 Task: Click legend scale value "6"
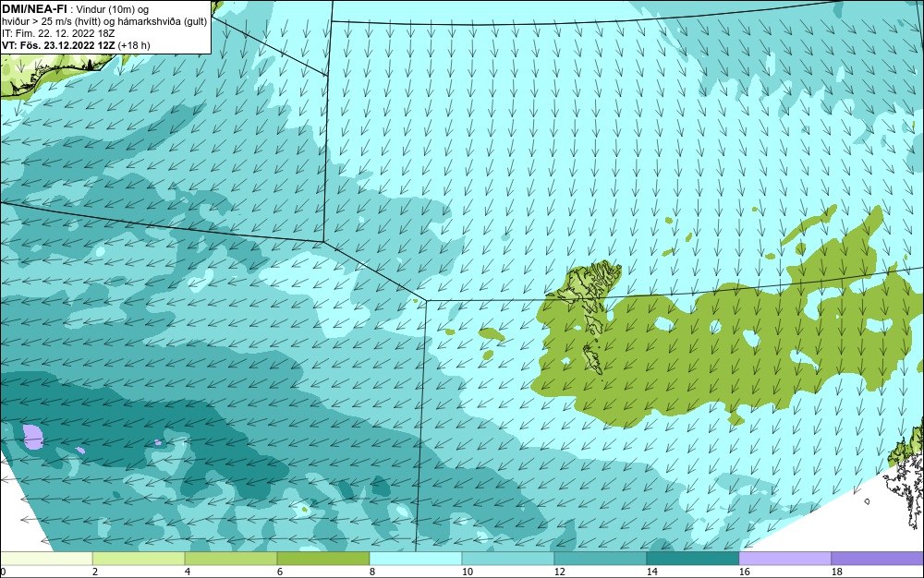pyautogui.click(x=279, y=572)
